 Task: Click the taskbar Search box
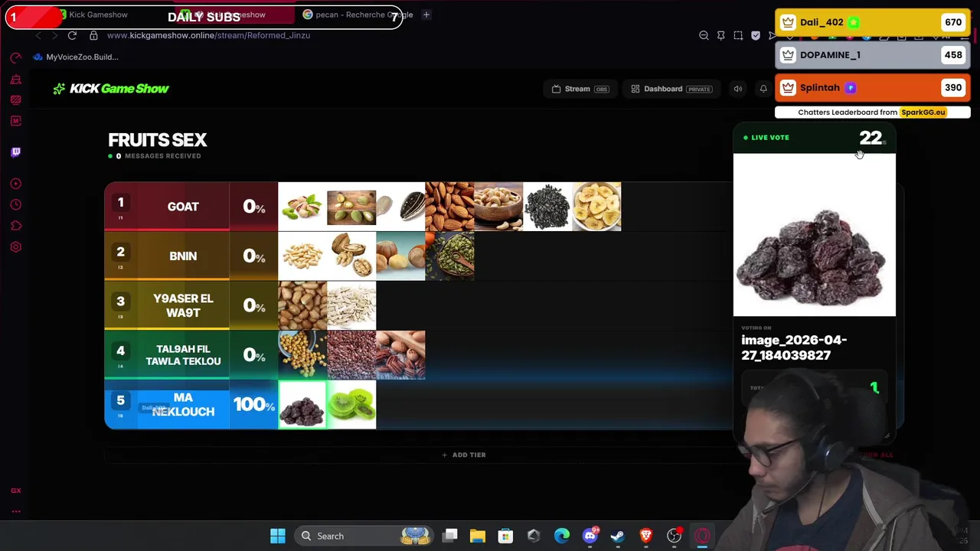[x=364, y=536]
